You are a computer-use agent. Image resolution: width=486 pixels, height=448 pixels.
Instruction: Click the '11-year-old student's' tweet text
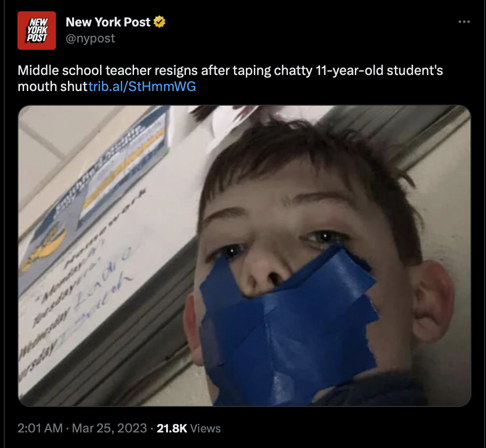pyautogui.click(x=379, y=70)
